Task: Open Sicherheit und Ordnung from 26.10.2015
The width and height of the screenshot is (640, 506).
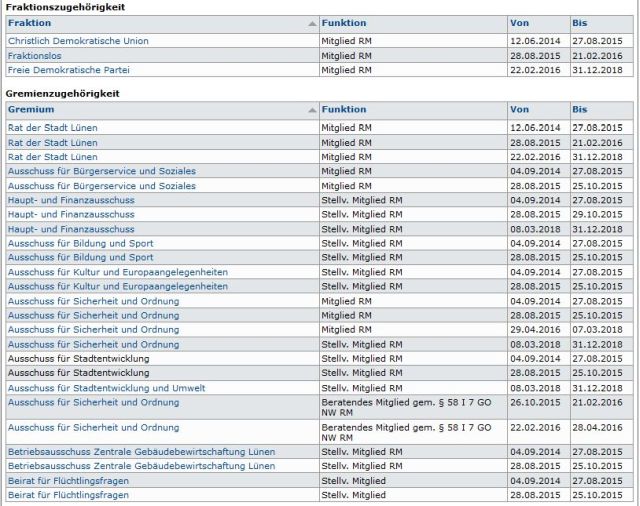Action: point(93,402)
